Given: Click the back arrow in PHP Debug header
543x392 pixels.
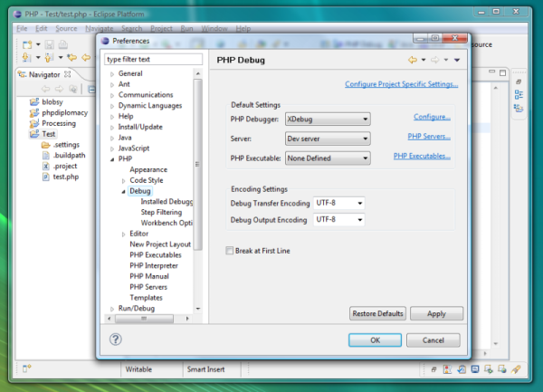Looking at the screenshot, I should pos(413,60).
